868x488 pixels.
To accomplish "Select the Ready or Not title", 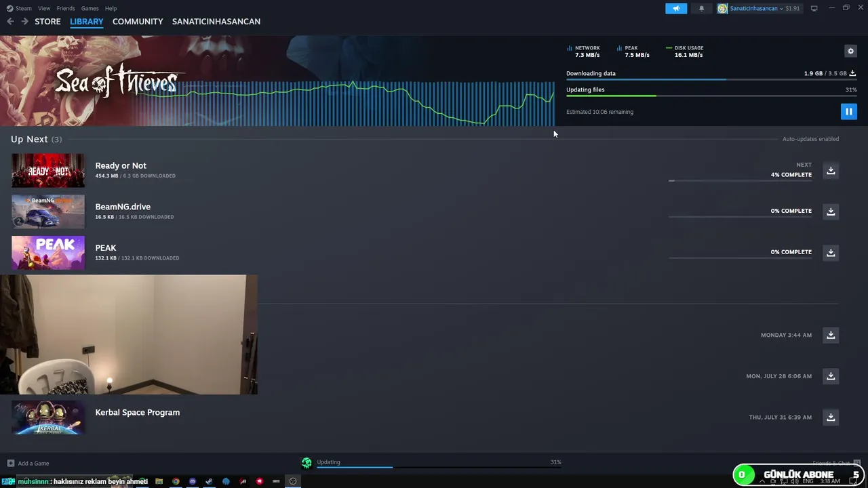I will point(121,165).
